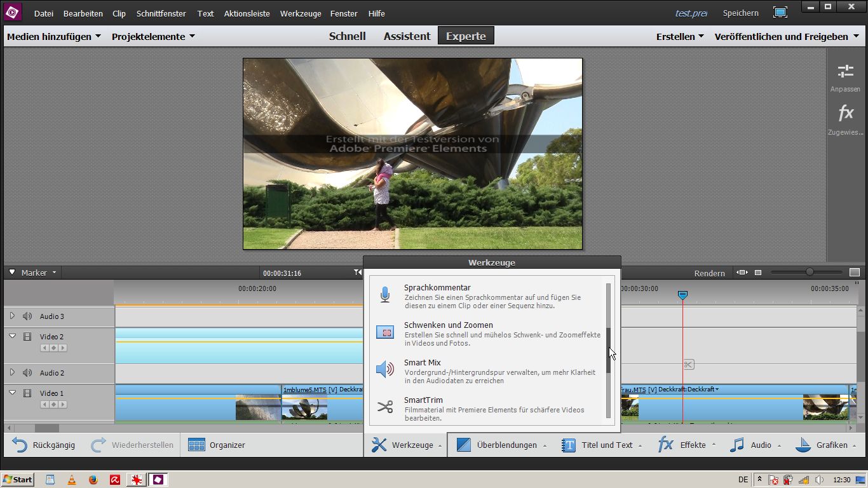Mute the Audio 2 track speaker
The height and width of the screenshot is (488, 868).
(27, 372)
